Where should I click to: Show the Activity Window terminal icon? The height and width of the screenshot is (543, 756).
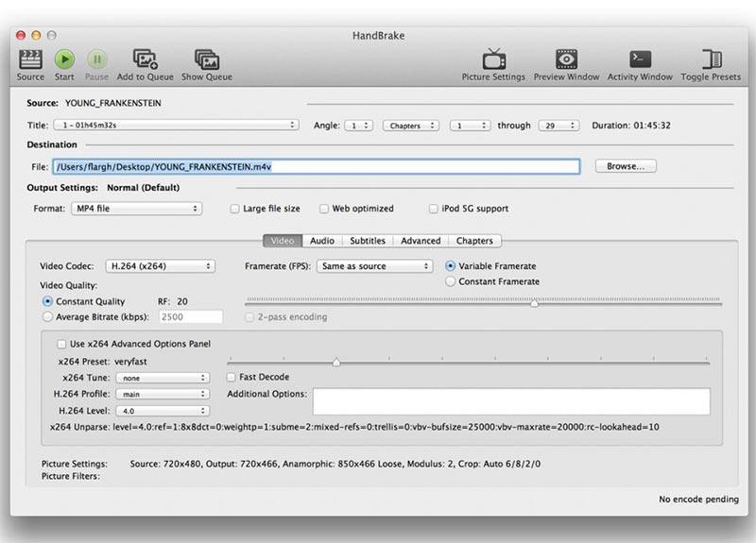(640, 59)
